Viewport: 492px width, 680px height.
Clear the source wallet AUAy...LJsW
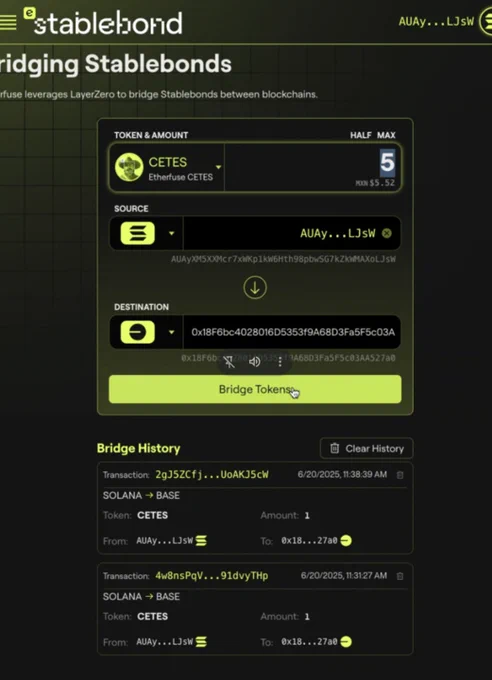click(387, 233)
